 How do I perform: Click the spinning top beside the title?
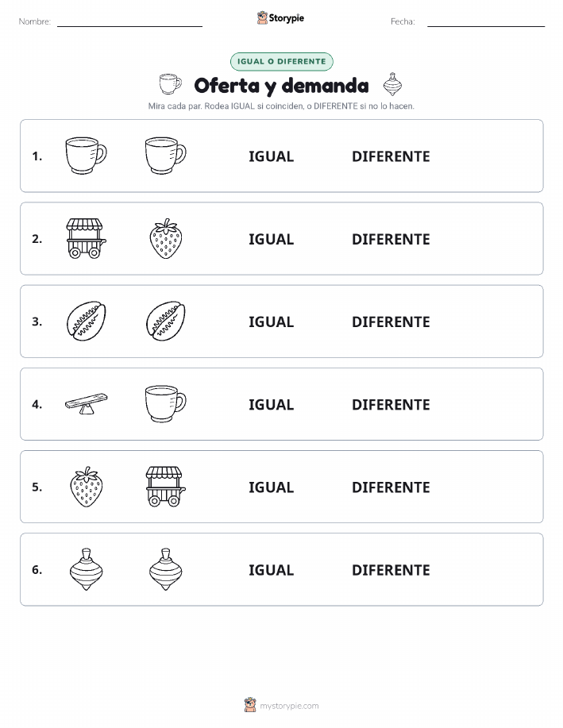pyautogui.click(x=392, y=84)
